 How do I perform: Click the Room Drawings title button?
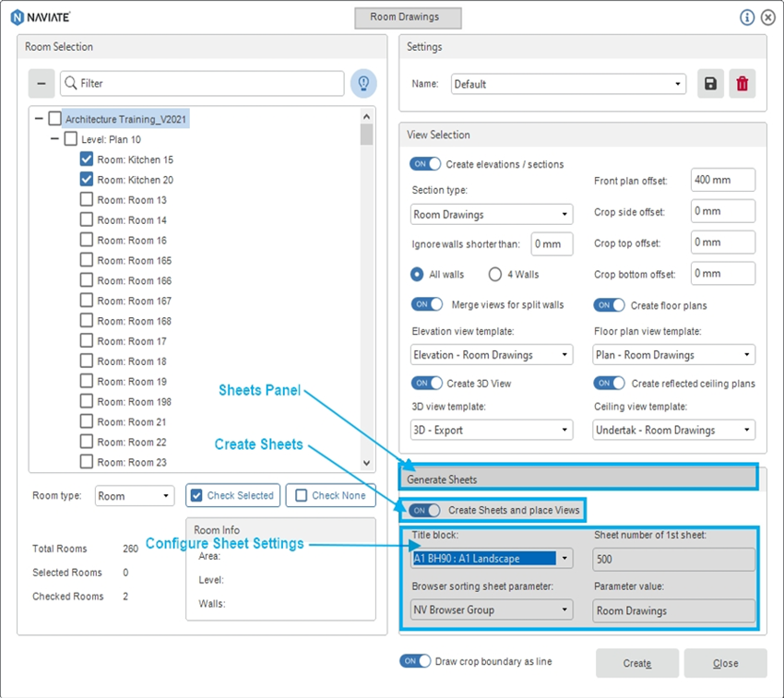tap(408, 18)
